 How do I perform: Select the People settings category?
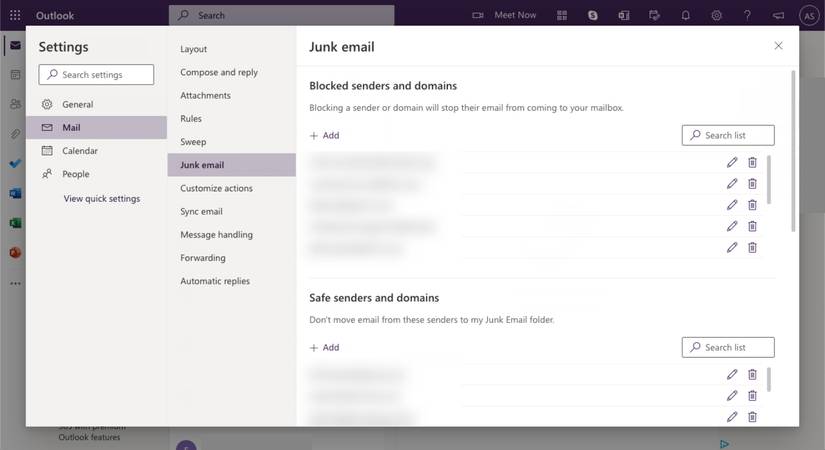pos(96,174)
